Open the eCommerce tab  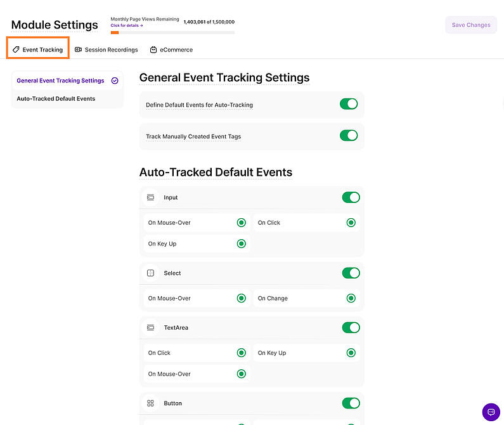[171, 49]
